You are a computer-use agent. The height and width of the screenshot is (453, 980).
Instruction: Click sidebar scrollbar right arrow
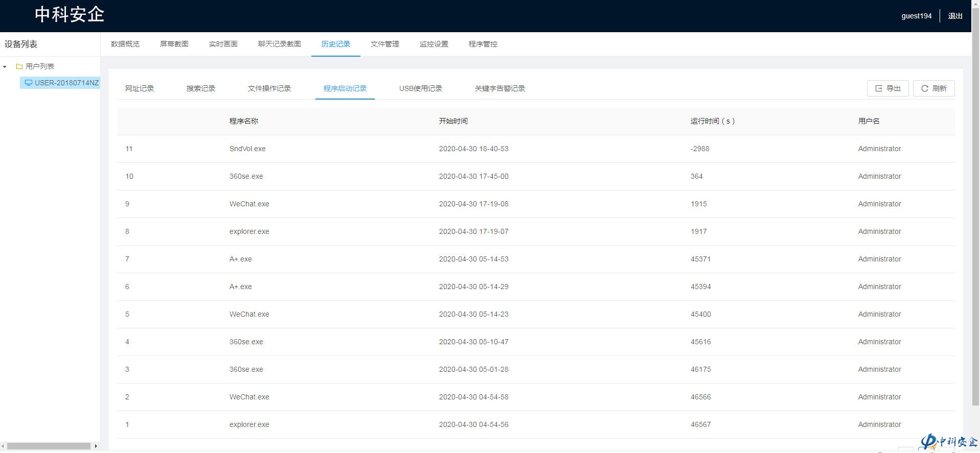coord(96,446)
